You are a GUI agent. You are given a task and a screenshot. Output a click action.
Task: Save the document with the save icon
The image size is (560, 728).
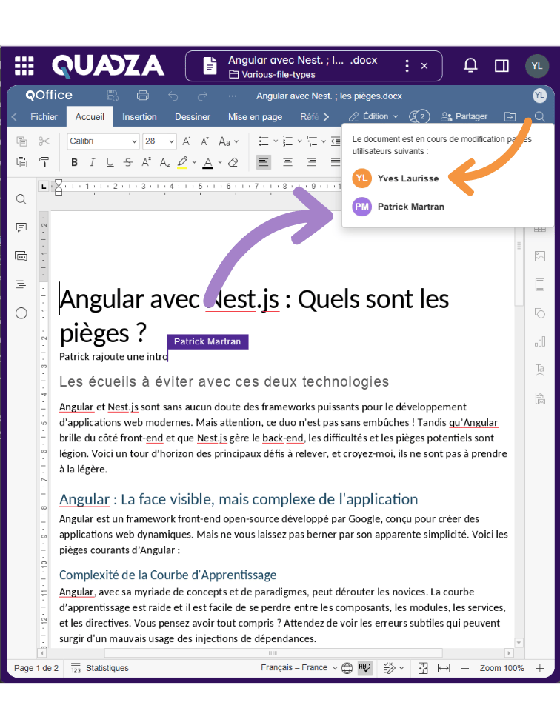coord(113,96)
